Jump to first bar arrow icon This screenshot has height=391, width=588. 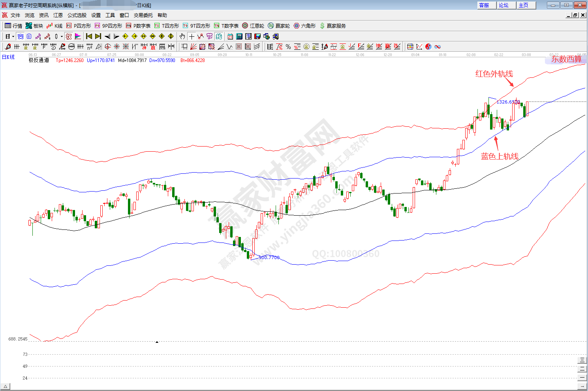click(x=89, y=36)
